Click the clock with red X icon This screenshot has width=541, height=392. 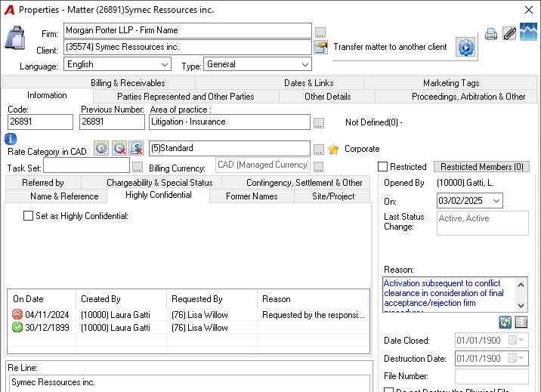pyautogui.click(x=119, y=148)
